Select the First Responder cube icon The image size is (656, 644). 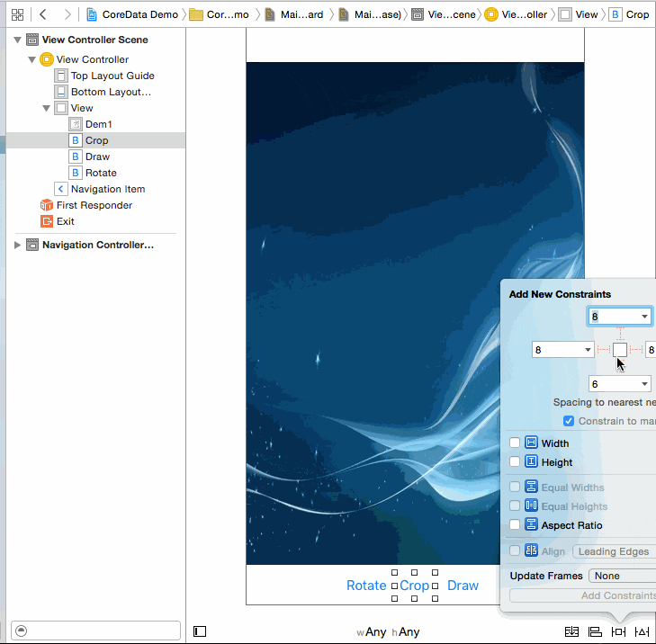point(47,205)
